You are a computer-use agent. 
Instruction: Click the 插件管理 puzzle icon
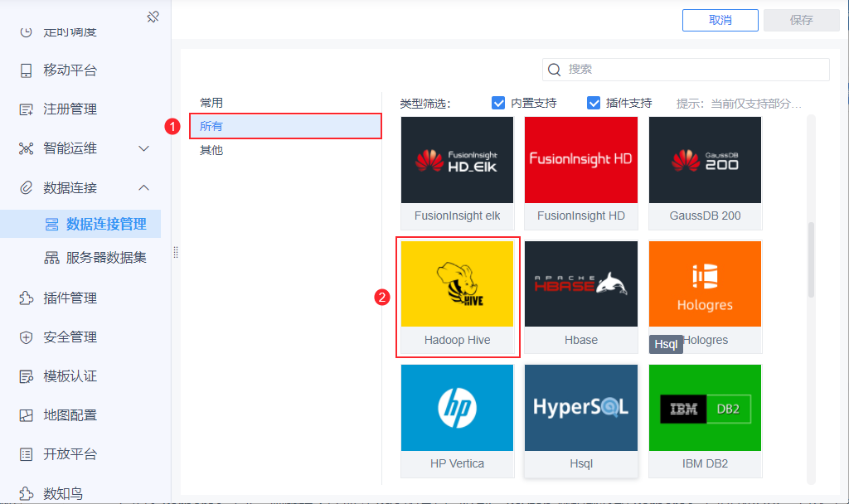26,298
